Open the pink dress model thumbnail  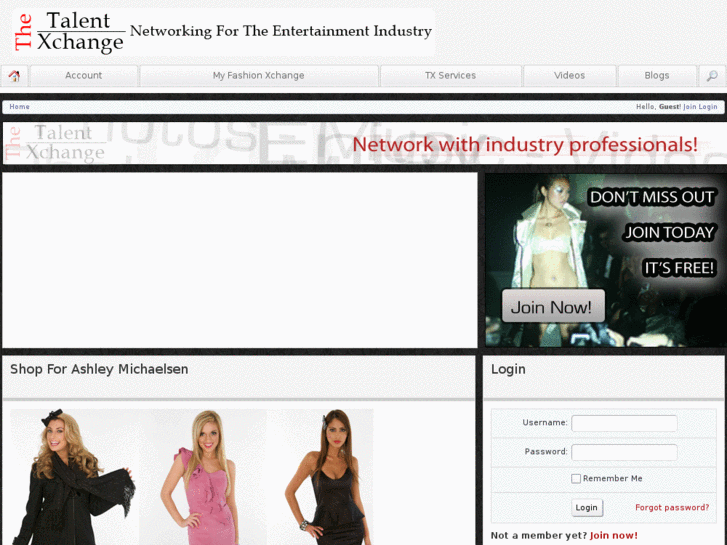pos(203,477)
